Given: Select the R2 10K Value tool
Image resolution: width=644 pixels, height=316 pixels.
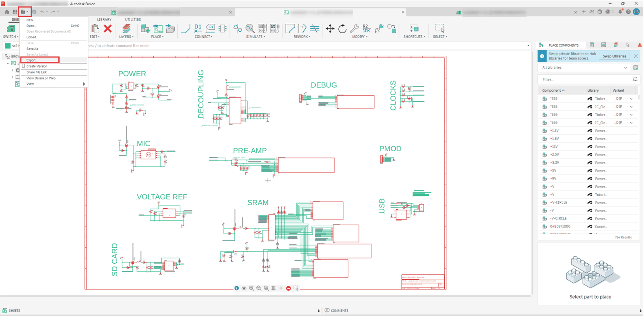Looking at the screenshot, I should tap(366, 28).
